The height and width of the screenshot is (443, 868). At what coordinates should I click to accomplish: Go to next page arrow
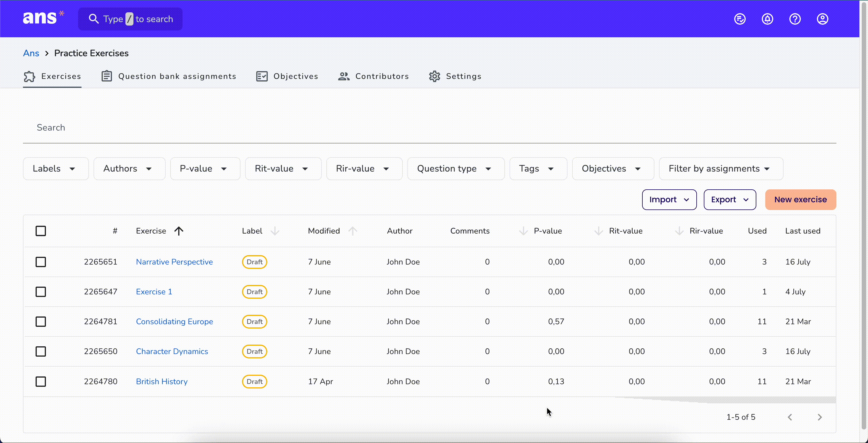[819, 417]
